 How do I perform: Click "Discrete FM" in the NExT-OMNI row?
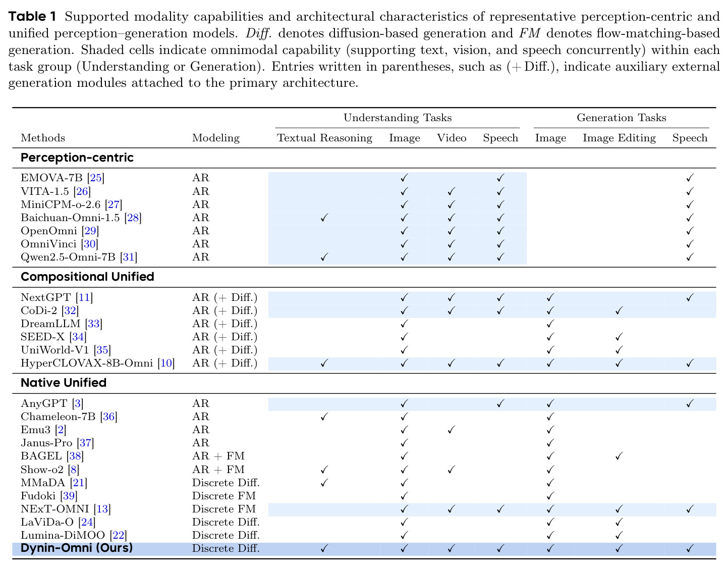tap(224, 509)
